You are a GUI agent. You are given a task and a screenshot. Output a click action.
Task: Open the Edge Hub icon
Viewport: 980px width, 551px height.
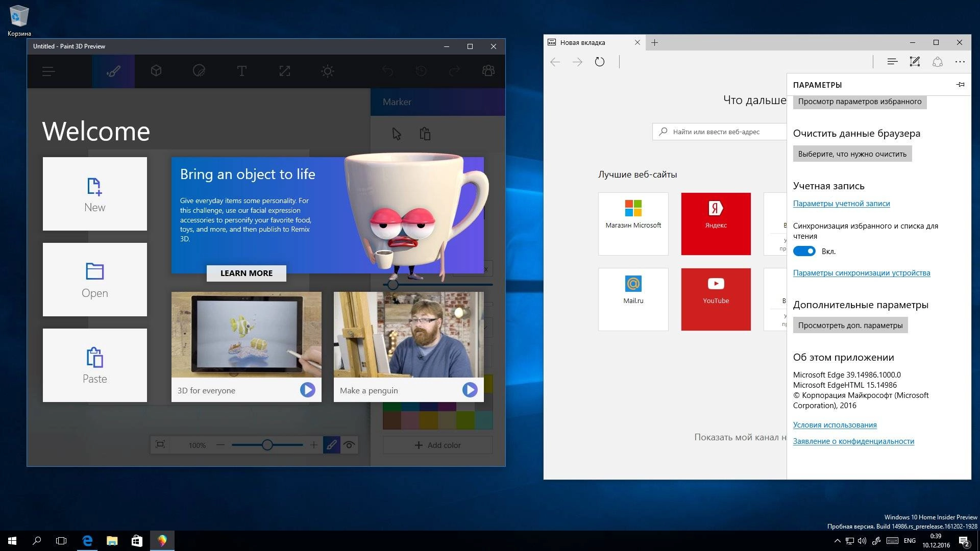pos(892,62)
